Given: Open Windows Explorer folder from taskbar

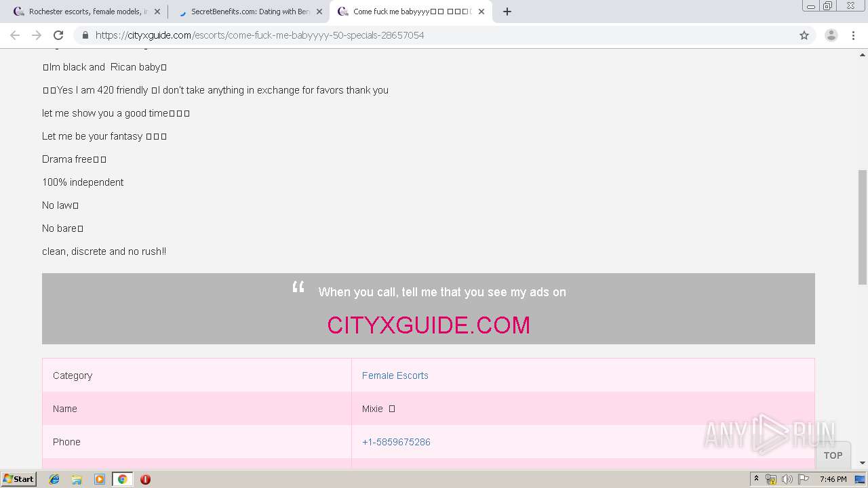Looking at the screenshot, I should 77,479.
